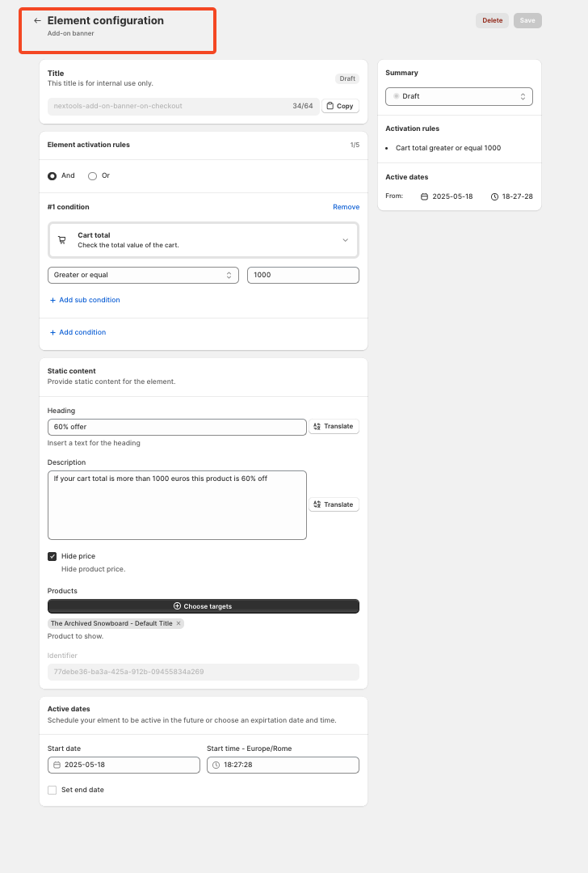588x873 pixels.
Task: Click the Remove link for #1 condition
Action: pyautogui.click(x=346, y=207)
